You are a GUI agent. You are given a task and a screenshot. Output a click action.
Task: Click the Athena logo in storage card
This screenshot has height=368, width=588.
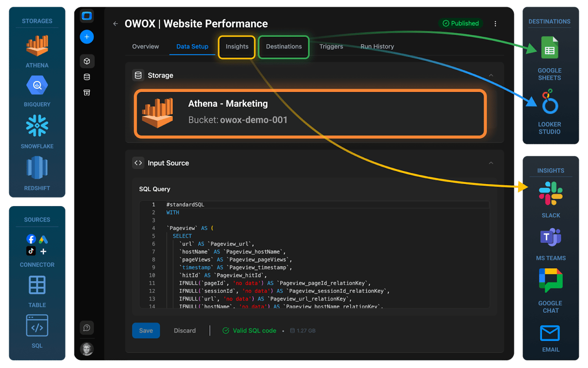pos(158,113)
